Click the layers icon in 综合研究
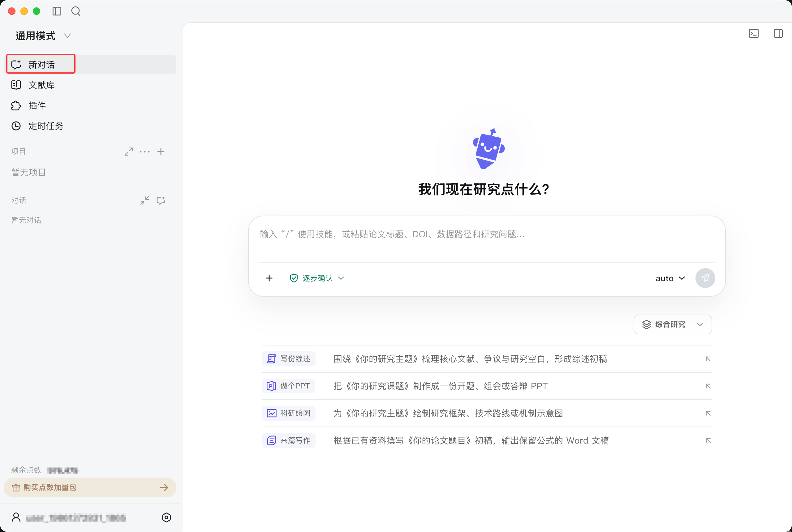 646,324
